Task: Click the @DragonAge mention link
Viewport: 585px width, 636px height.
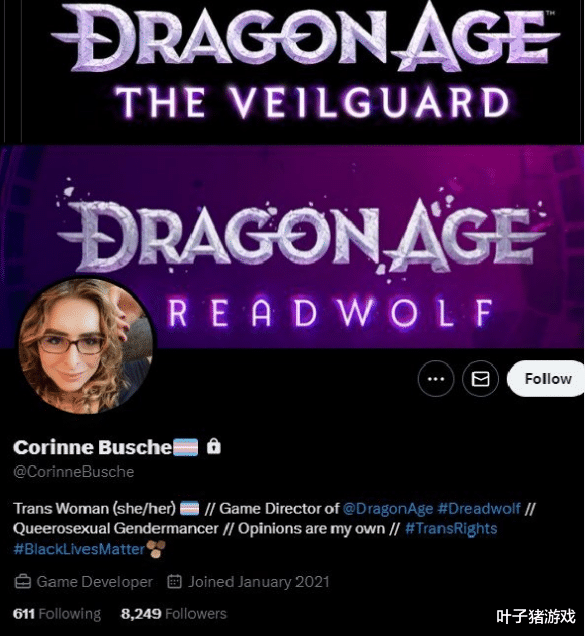Action: coord(388,508)
